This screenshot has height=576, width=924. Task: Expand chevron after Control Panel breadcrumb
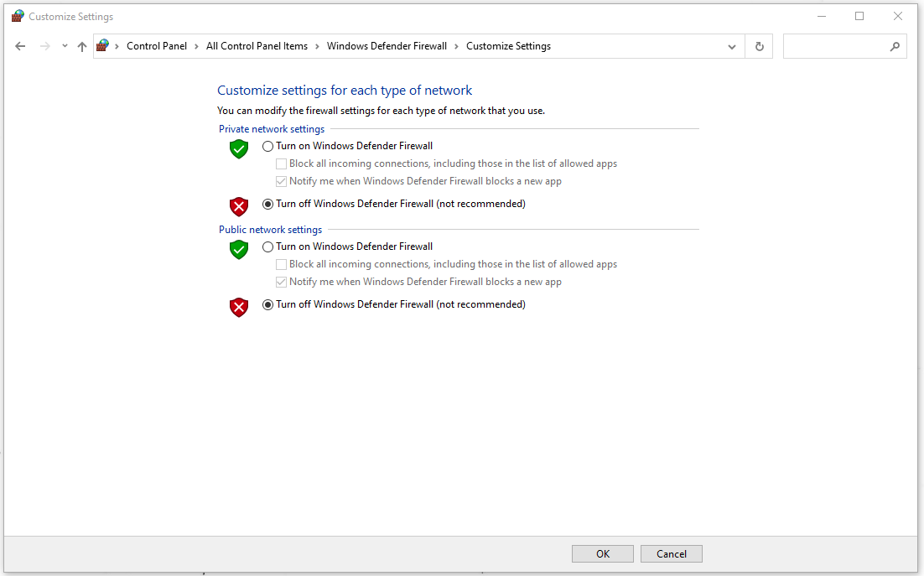click(196, 46)
